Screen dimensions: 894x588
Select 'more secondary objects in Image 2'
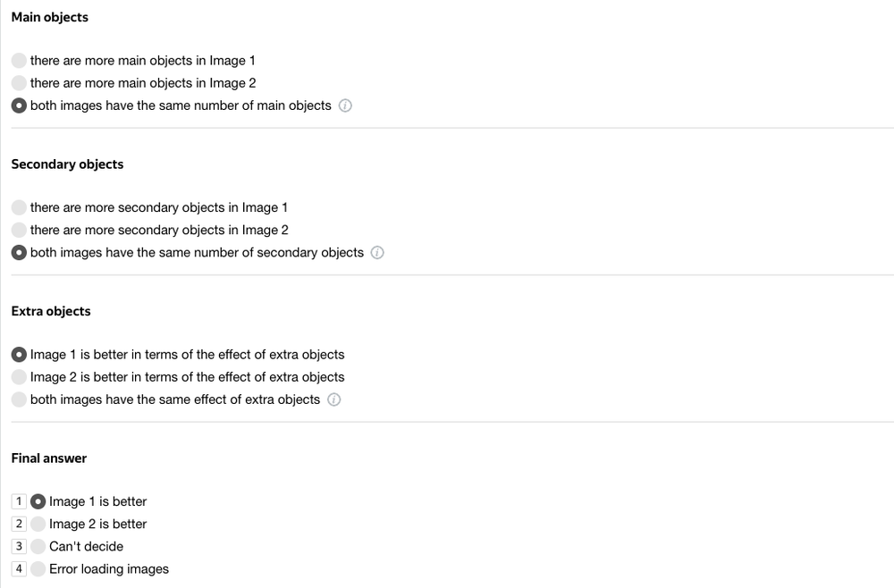[19, 230]
